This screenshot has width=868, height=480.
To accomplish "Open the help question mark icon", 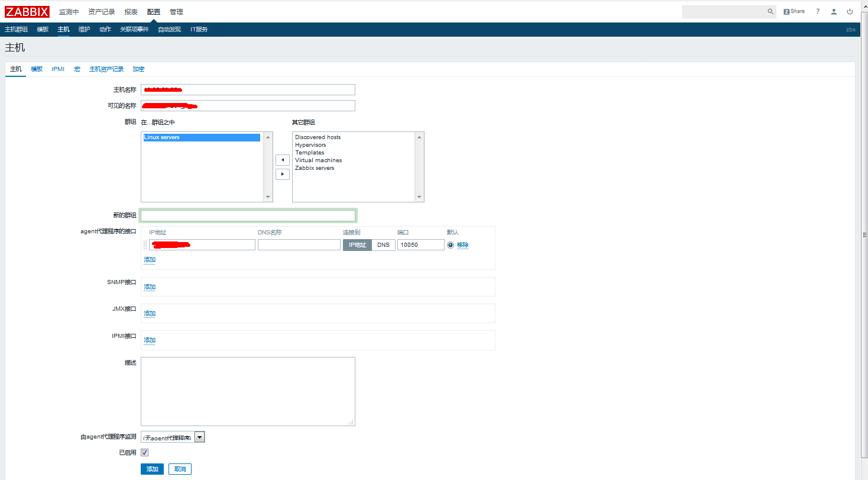I will (818, 11).
